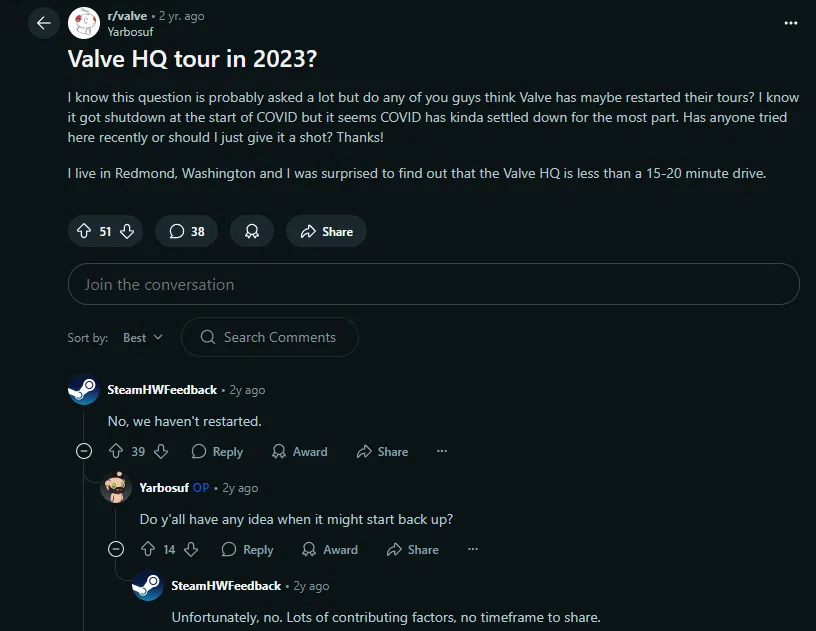
Task: Upvote the Valve HQ tour post
Action: tap(84, 231)
